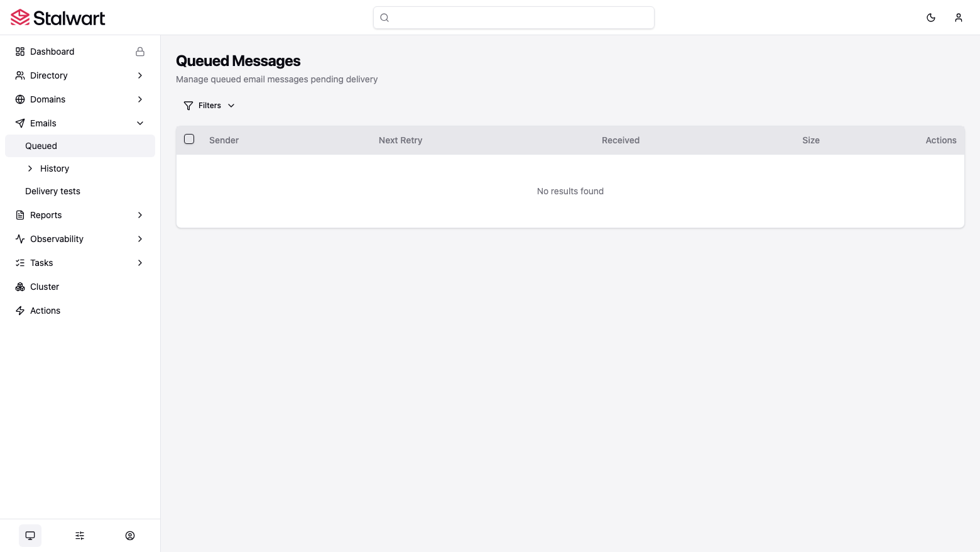Click the 'No results found' text
980x552 pixels.
570,191
